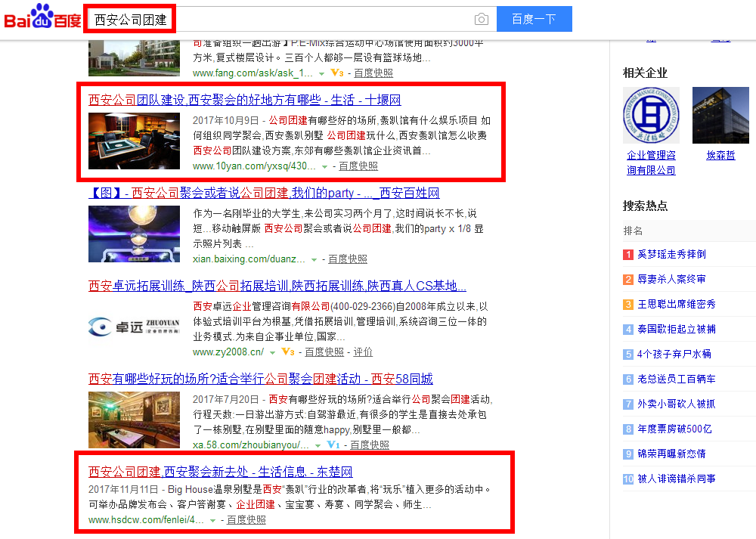
Task: Open hot search 老总送员工百辆车
Action: tap(677, 379)
